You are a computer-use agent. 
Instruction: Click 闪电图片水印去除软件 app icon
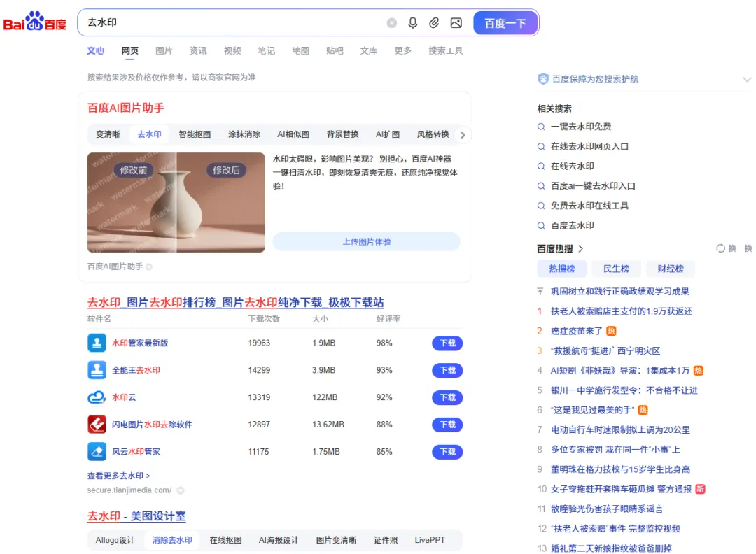(97, 425)
